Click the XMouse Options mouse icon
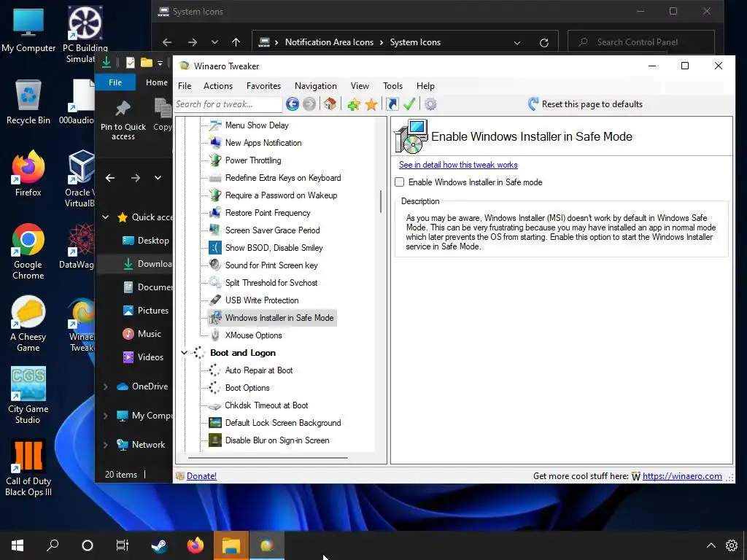This screenshot has width=747, height=560. pos(215,335)
